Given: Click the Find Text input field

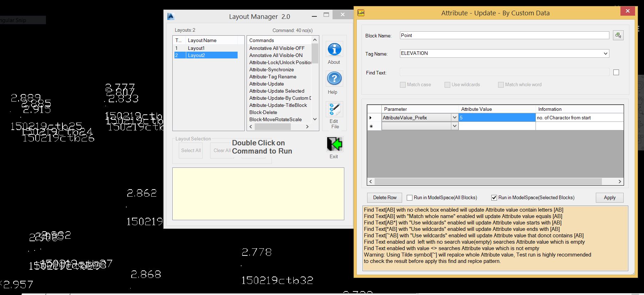Looking at the screenshot, I should (504, 72).
